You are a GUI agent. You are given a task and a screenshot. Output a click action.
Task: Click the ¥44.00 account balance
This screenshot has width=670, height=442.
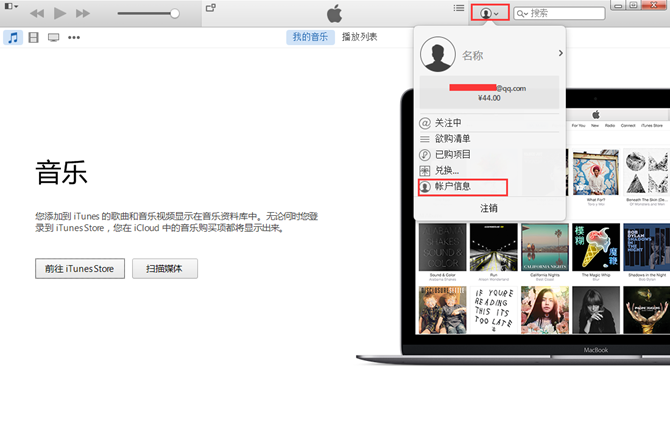click(489, 98)
